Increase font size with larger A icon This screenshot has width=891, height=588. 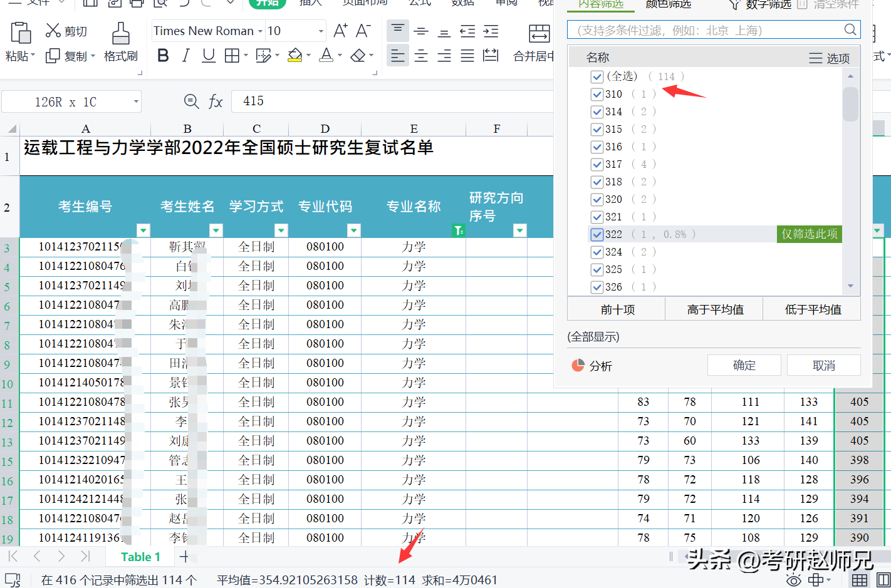(x=340, y=31)
